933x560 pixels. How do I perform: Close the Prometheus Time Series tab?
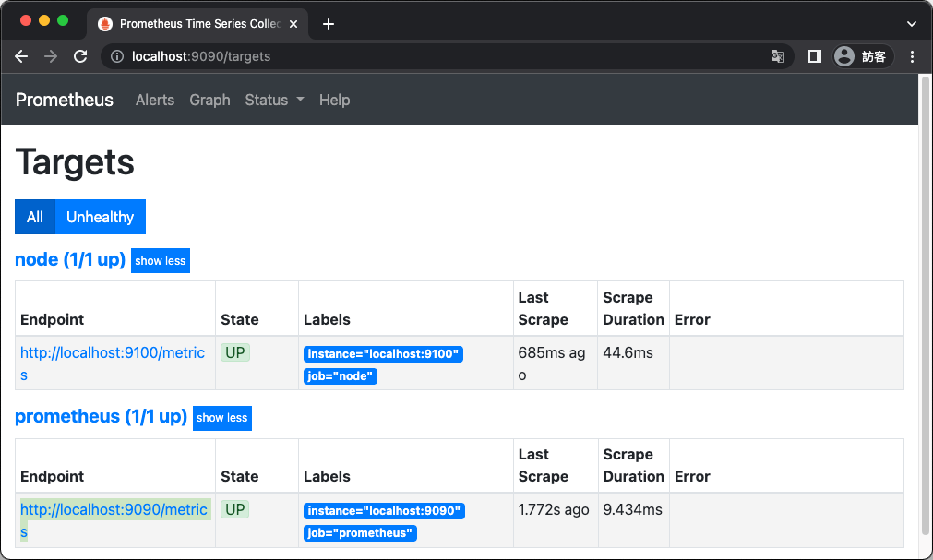click(x=293, y=24)
